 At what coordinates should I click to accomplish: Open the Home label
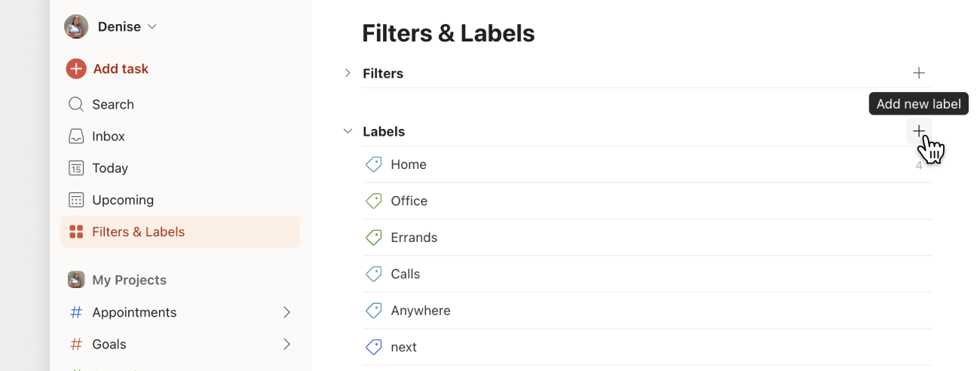click(409, 164)
